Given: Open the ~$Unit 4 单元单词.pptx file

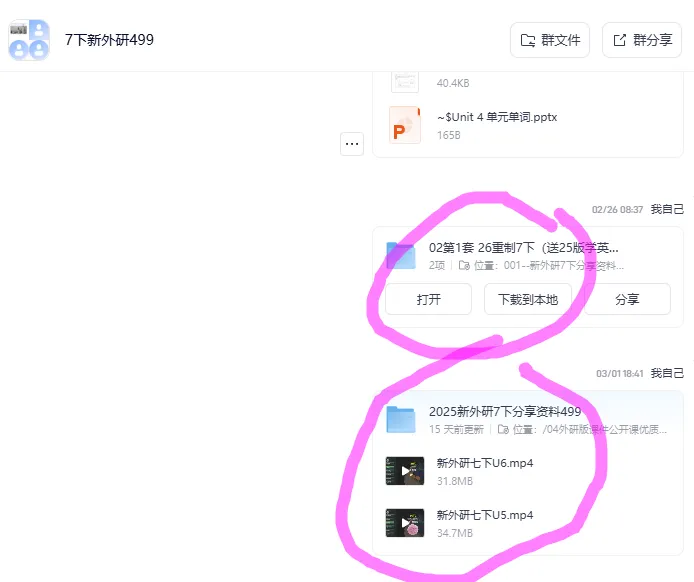Looking at the screenshot, I should (497, 117).
